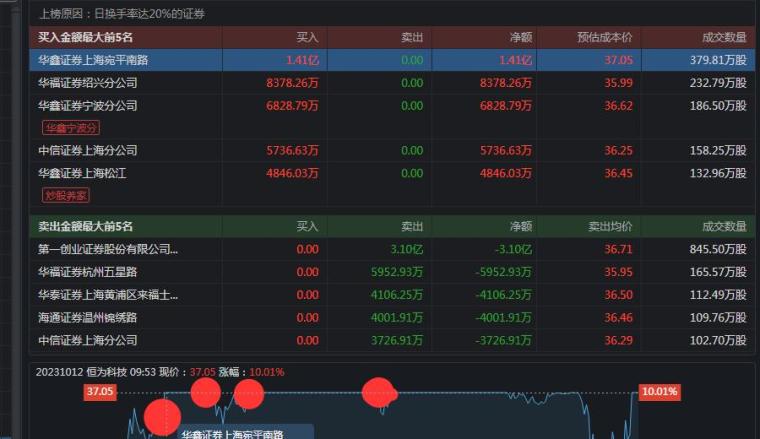Select the 华泰证券上海黄浦区来福士... seller row
The height and width of the screenshot is (439, 760).
click(x=392, y=295)
